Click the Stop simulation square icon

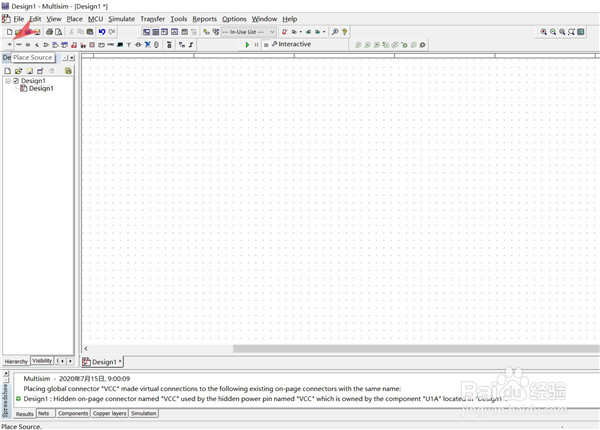266,45
